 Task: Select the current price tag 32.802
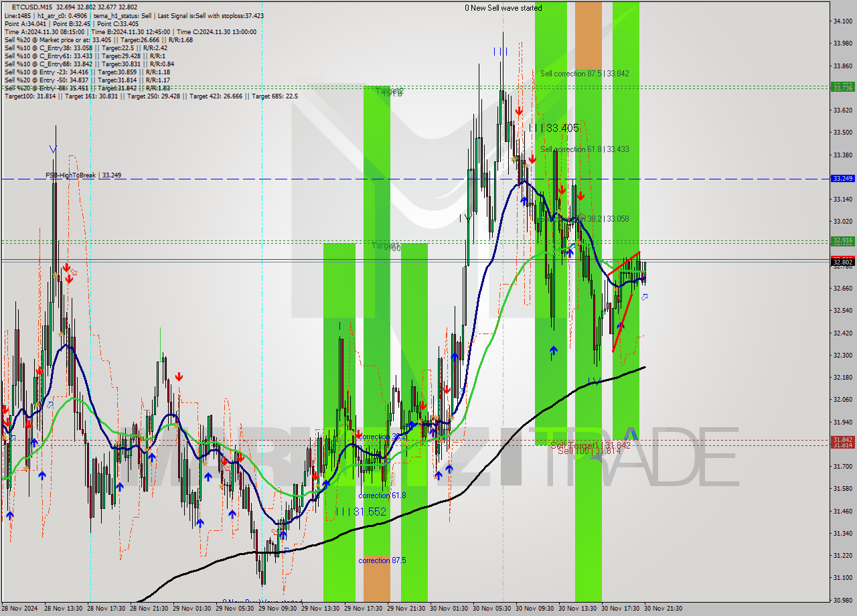842,262
